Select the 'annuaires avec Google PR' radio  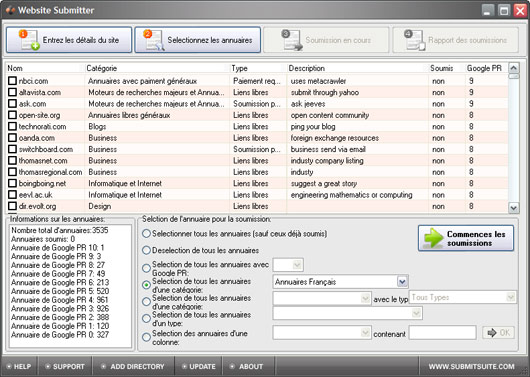tap(146, 268)
